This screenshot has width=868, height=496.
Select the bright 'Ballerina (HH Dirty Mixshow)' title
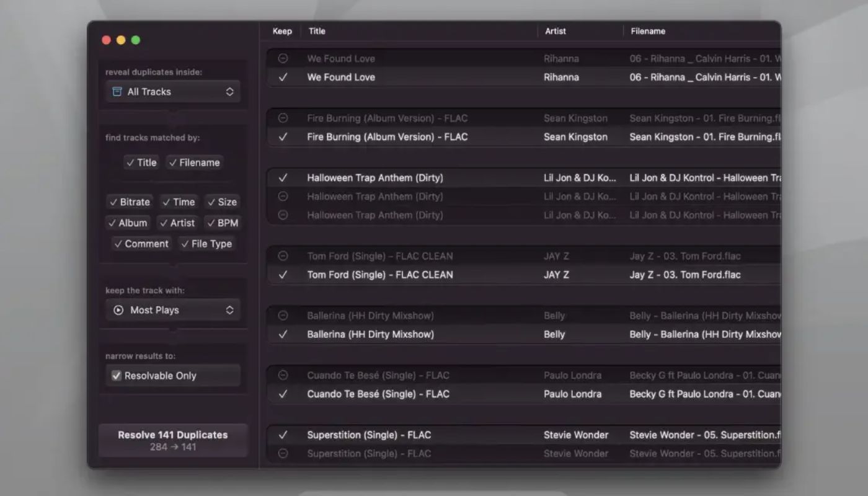coord(370,334)
